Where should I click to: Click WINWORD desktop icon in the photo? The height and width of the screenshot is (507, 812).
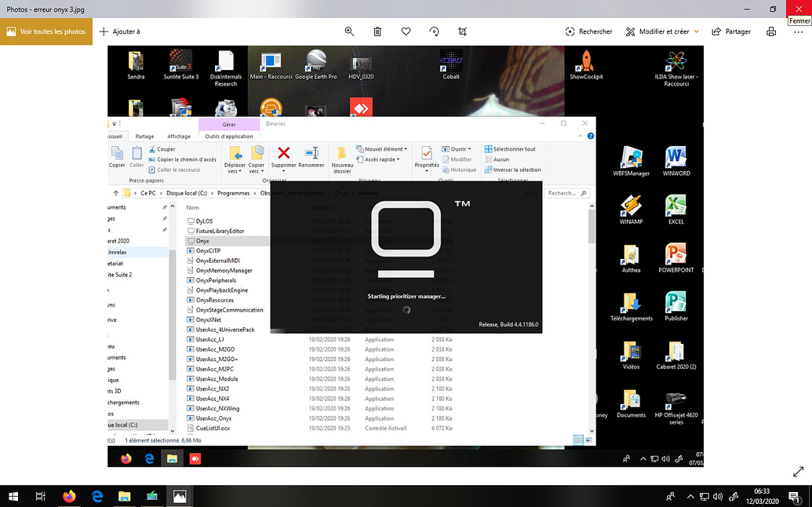point(675,162)
